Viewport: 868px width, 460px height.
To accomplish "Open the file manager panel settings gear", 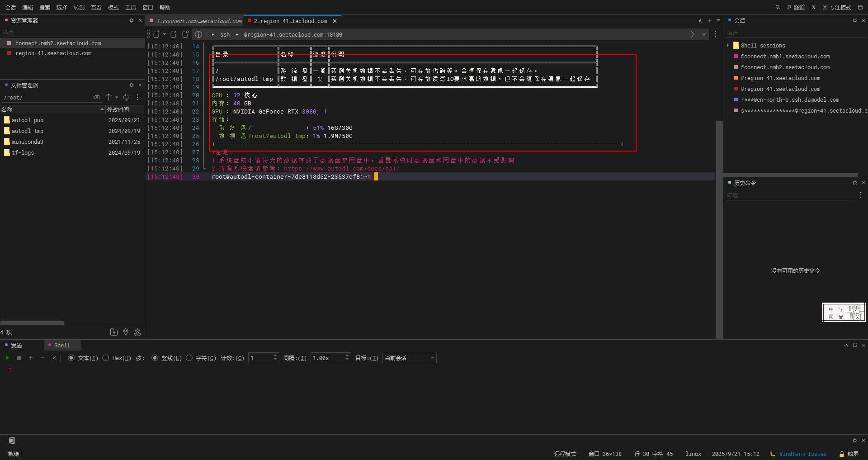I will [x=132, y=85].
